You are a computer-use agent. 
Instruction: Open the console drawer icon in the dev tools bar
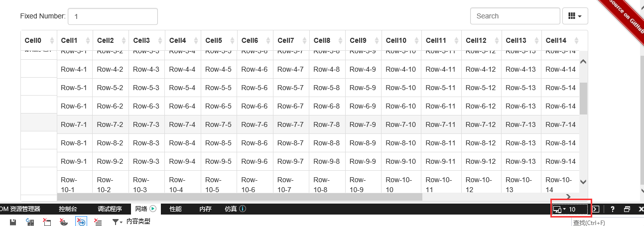tap(596, 209)
